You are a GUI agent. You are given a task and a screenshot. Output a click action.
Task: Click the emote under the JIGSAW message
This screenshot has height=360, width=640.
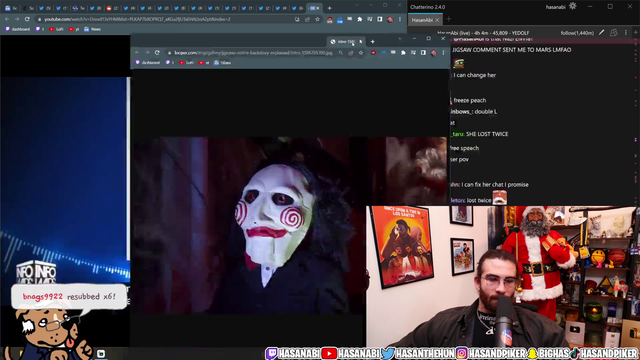pos(459,63)
